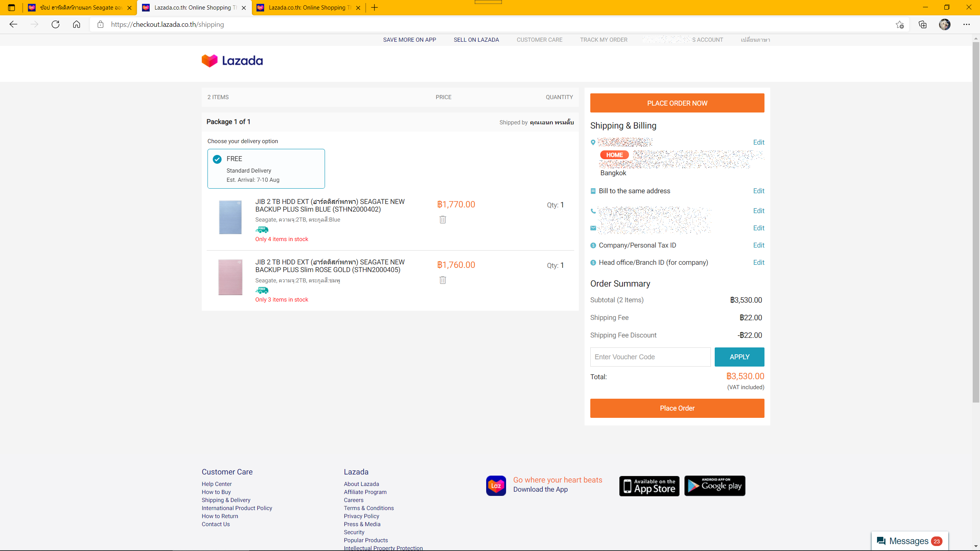The height and width of the screenshot is (551, 980).
Task: Change language via เปลี่ยนภาษา
Action: (x=755, y=40)
